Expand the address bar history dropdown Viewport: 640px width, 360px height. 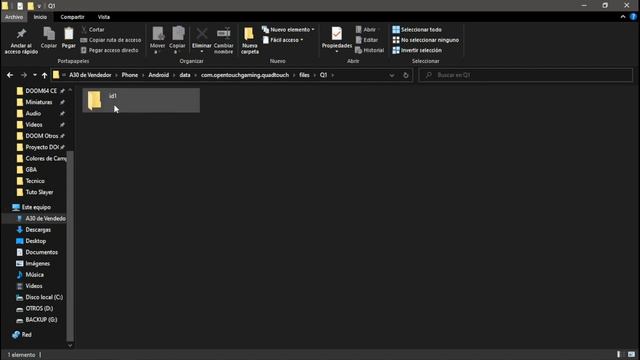(x=392, y=76)
